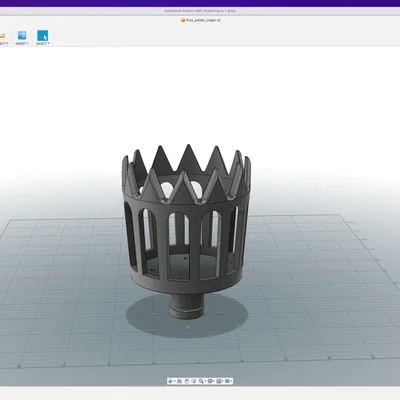Click the crown model's cylindrical stem connector
400x400 pixels.
pos(186,306)
